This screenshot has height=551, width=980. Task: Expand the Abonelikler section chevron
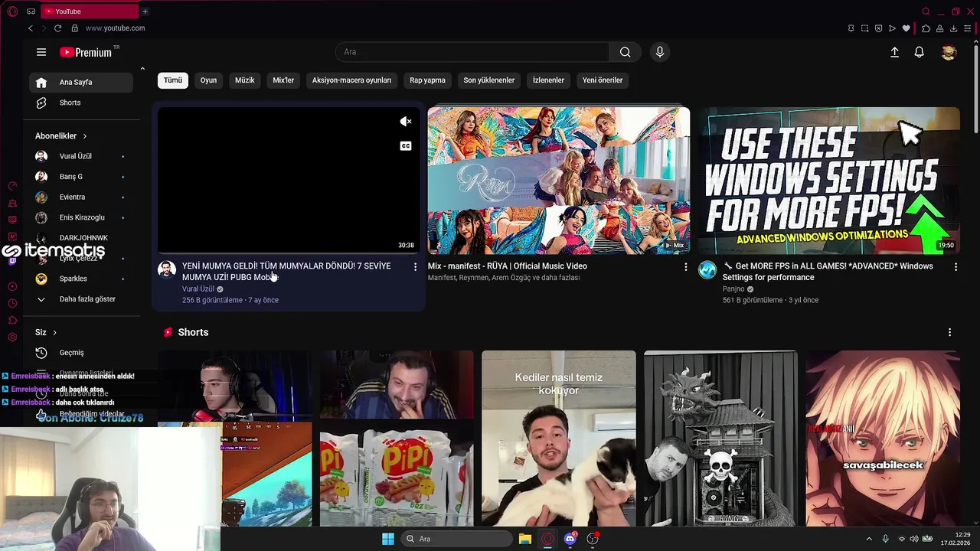pyautogui.click(x=85, y=136)
